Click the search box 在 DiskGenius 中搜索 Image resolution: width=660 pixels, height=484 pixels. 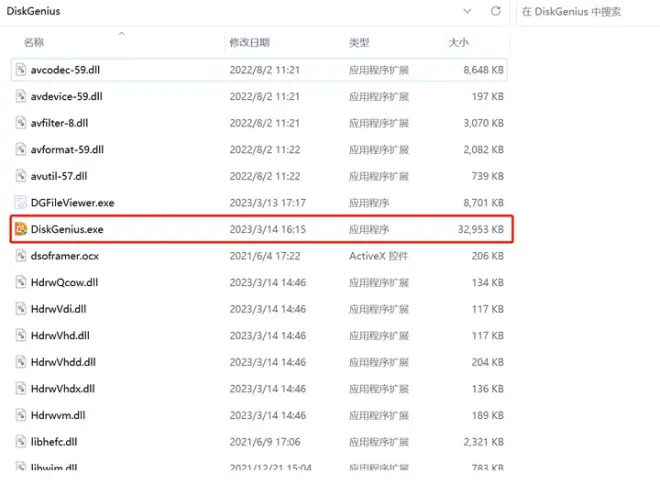(585, 11)
